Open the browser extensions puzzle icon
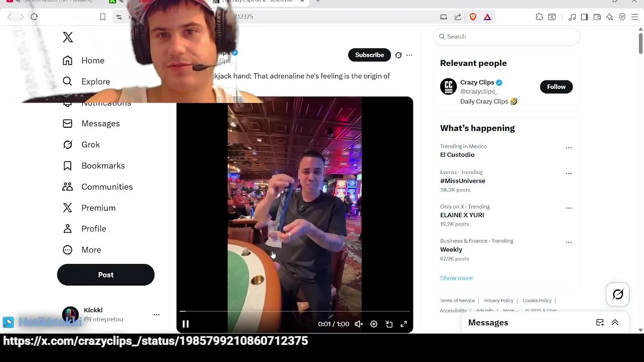This screenshot has width=644, height=362. click(x=539, y=17)
